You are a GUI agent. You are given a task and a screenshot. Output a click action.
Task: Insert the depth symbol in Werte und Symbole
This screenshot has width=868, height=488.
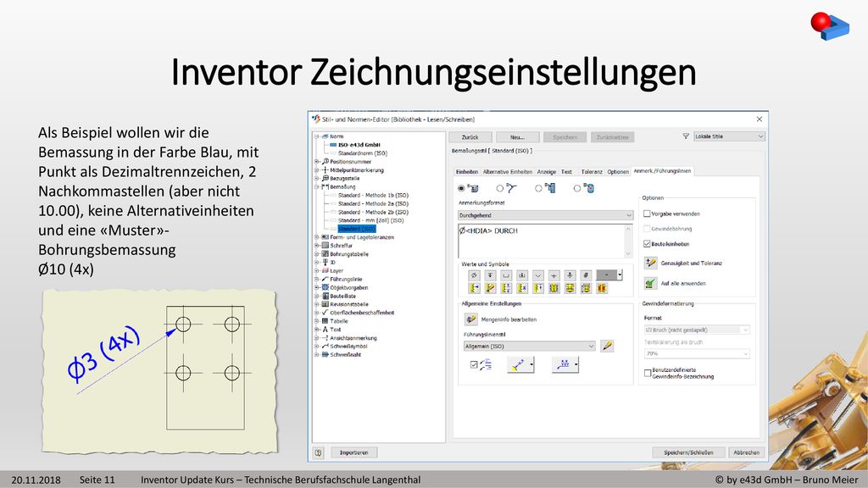point(490,275)
